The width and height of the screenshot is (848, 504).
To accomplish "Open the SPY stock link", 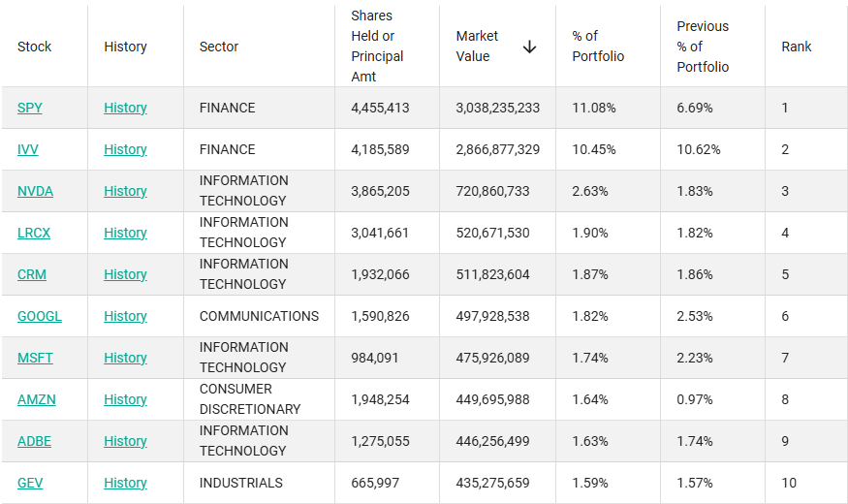I will (30, 108).
